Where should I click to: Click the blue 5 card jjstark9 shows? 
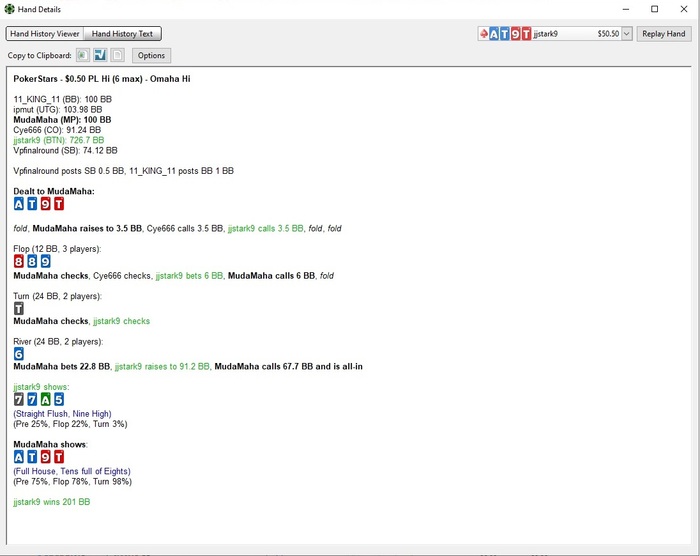click(x=59, y=399)
